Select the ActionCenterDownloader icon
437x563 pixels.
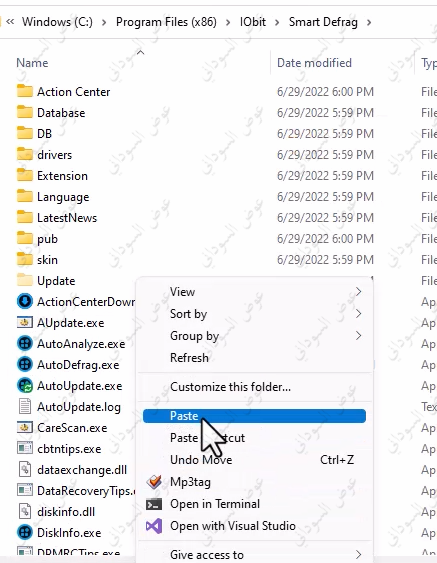pyautogui.click(x=25, y=301)
